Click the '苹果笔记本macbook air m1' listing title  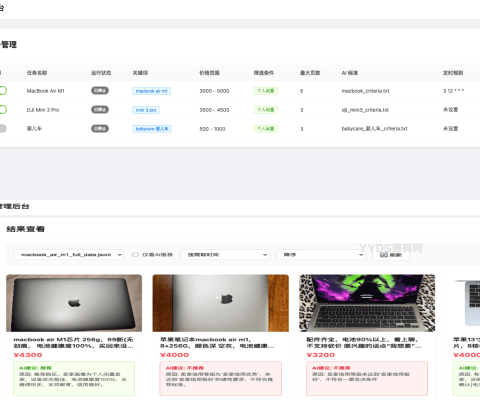[x=217, y=343]
